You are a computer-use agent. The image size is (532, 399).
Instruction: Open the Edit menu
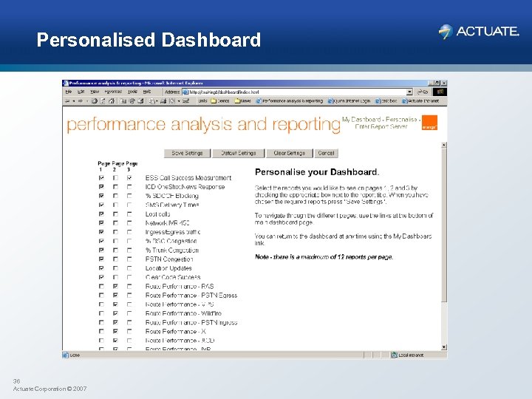pos(81,92)
